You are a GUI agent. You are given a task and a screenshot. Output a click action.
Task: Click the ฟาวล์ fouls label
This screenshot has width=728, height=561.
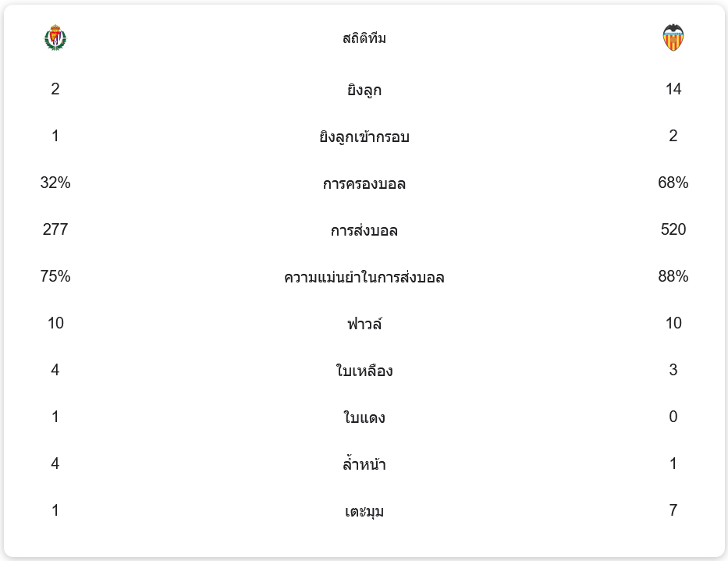pyautogui.click(x=364, y=324)
